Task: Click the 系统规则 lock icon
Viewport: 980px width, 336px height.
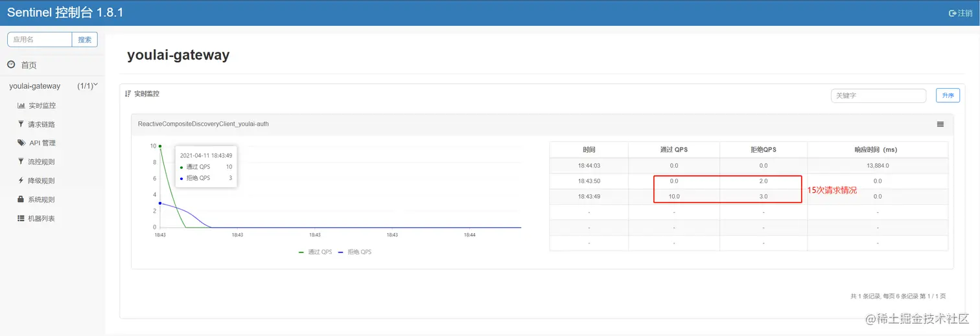Action: coord(21,199)
